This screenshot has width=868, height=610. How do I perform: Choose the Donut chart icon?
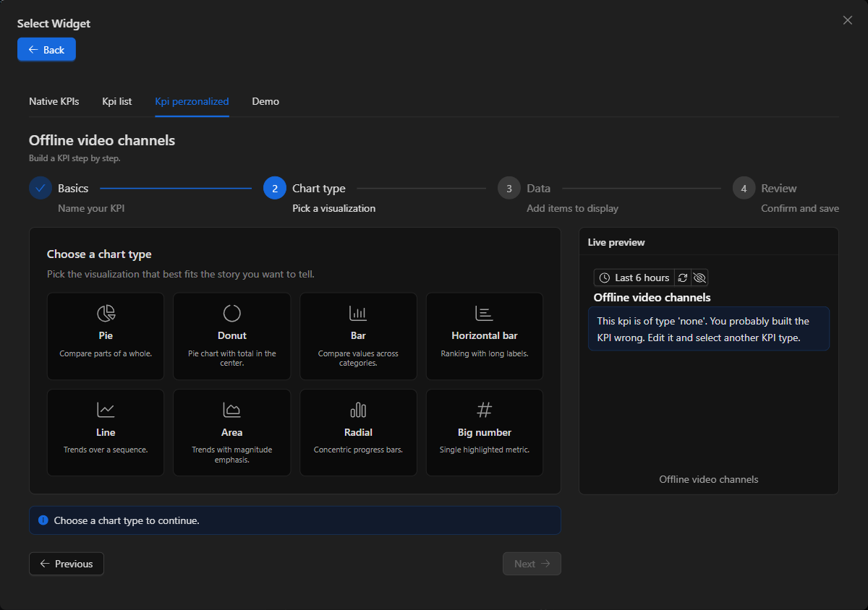coord(231,313)
